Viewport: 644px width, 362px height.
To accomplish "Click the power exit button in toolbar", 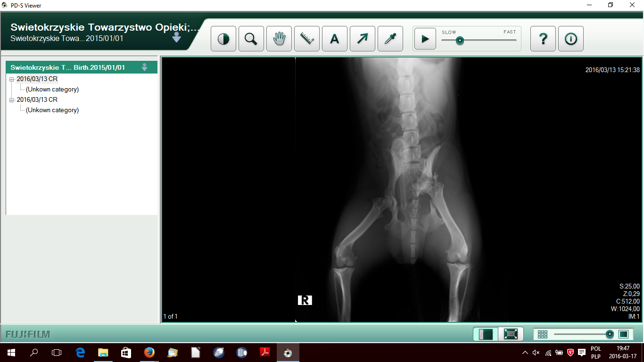I will click(x=570, y=39).
